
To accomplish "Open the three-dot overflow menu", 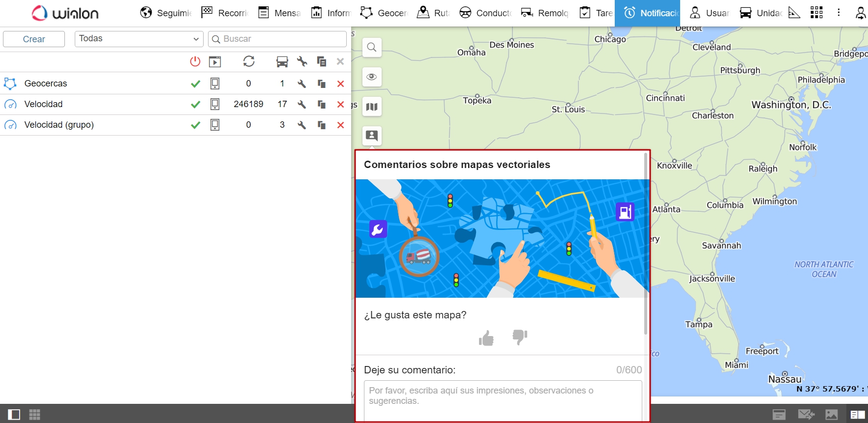I will point(838,13).
